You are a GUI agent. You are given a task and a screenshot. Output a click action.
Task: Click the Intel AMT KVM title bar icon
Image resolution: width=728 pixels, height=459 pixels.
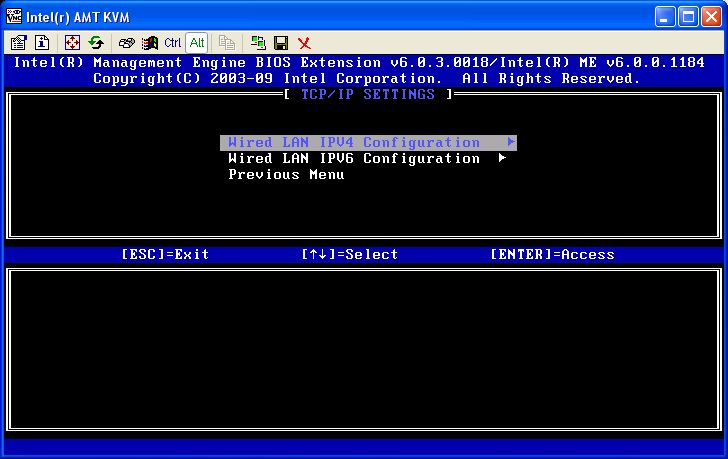tap(14, 16)
